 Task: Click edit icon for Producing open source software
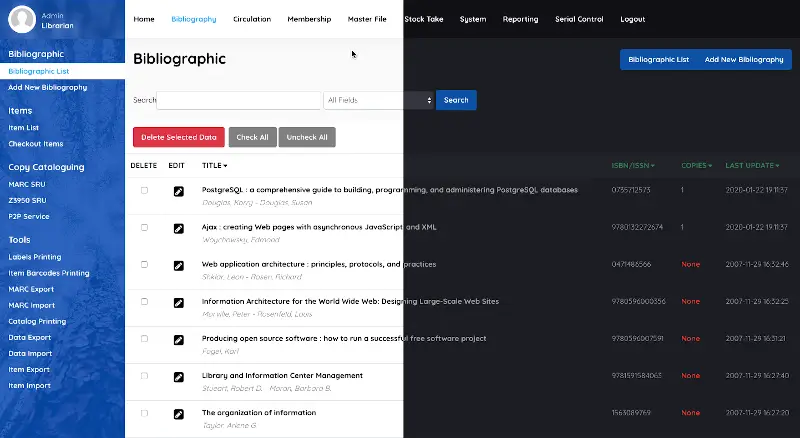[x=179, y=340]
